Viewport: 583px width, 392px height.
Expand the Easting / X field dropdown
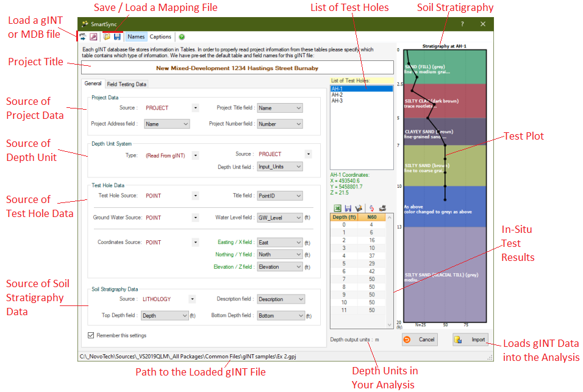pos(299,242)
